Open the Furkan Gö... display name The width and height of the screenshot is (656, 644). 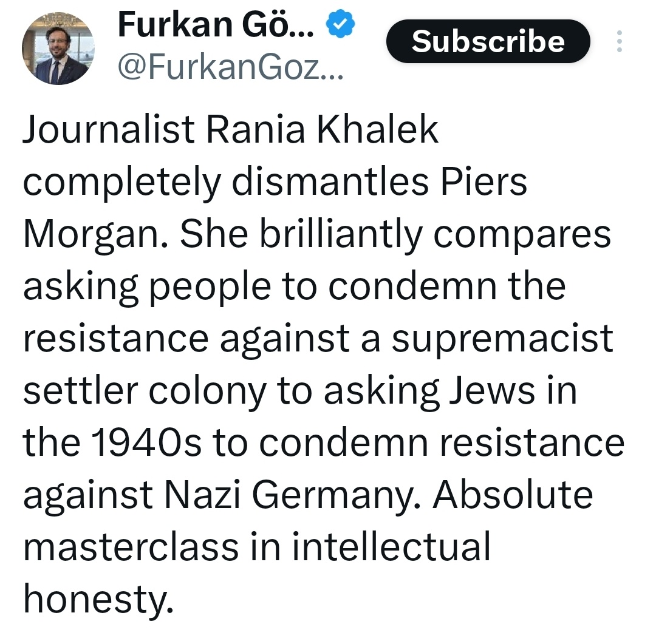coord(216,25)
